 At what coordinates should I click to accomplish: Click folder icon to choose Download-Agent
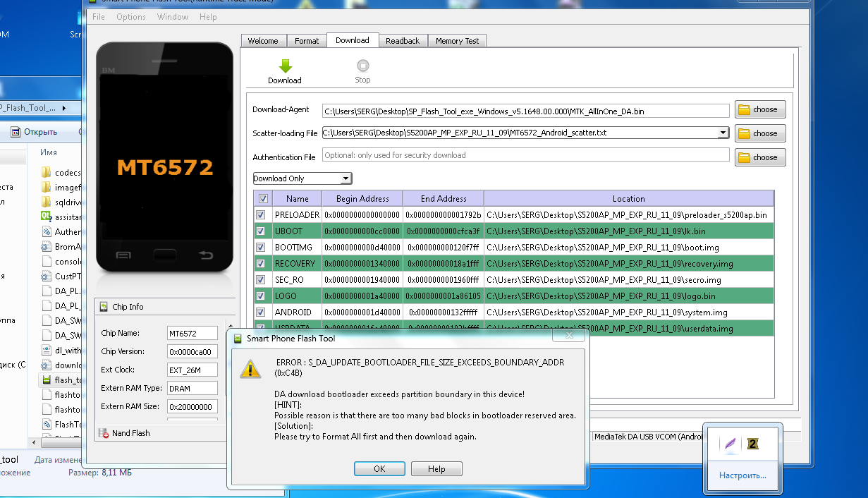[x=744, y=110]
